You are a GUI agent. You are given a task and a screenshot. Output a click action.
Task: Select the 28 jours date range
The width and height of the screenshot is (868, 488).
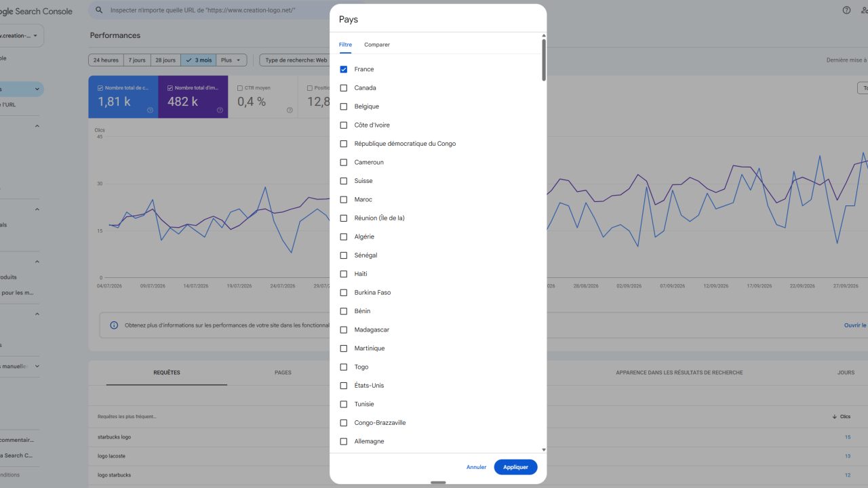165,60
